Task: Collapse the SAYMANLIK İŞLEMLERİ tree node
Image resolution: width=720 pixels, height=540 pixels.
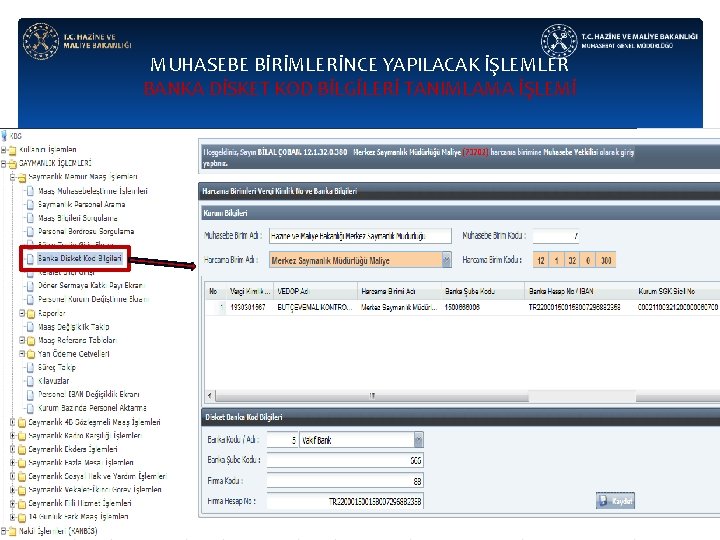Action: click(x=4, y=163)
